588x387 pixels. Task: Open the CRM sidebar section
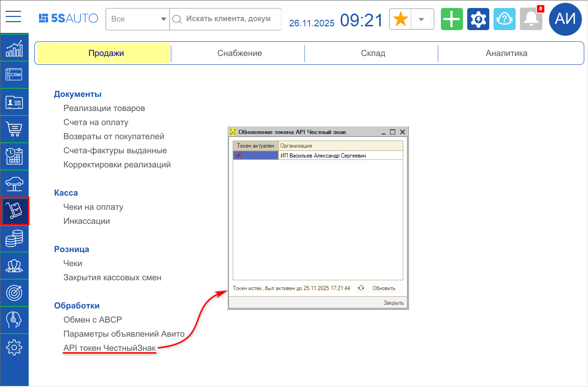(14, 75)
